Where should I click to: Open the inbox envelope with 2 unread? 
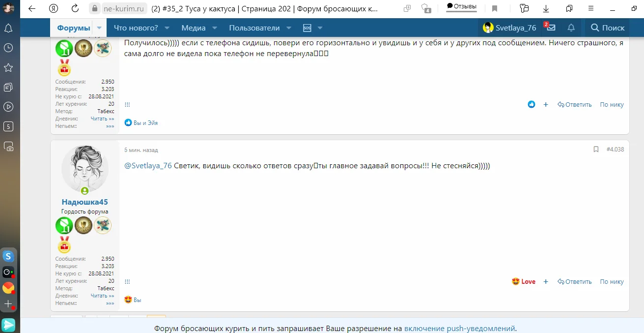[551, 28]
